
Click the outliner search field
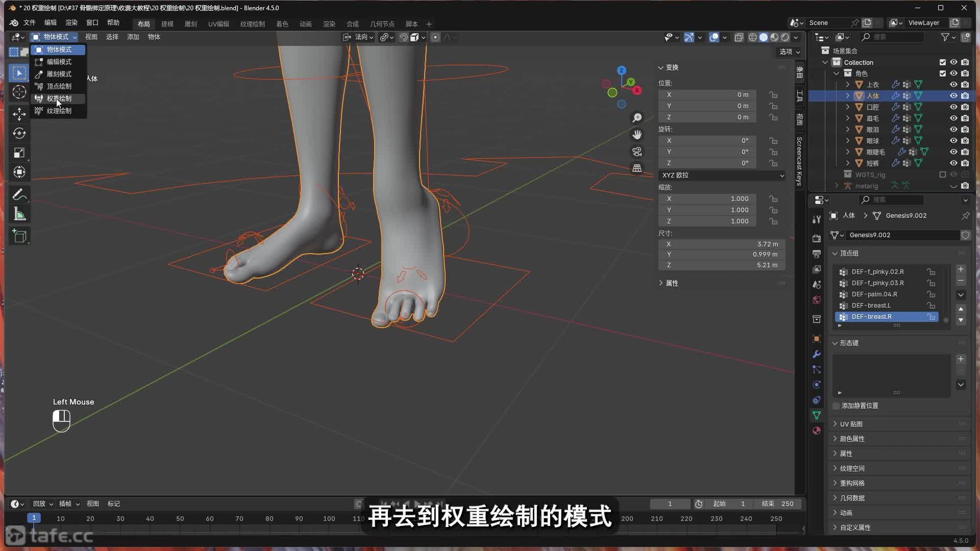click(x=892, y=37)
